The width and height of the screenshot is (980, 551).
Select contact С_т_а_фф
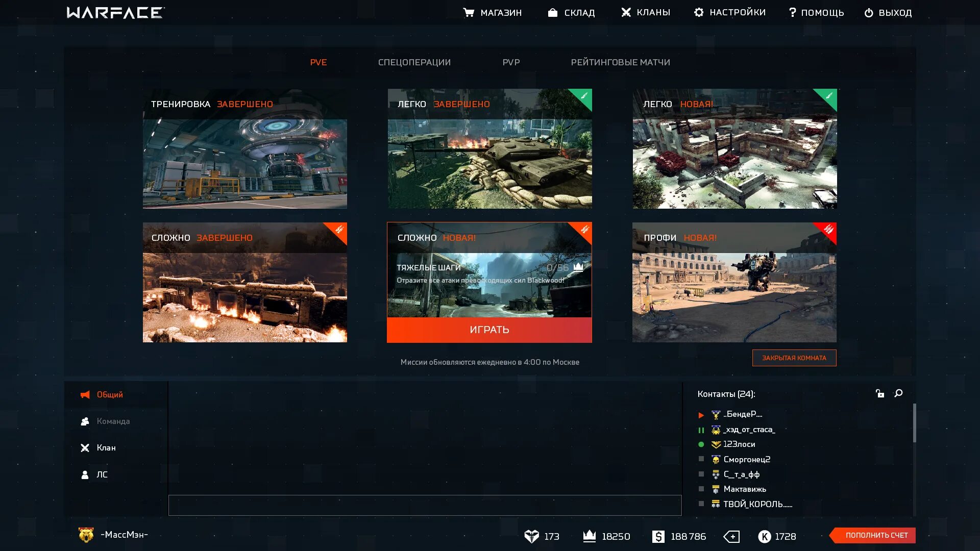pyautogui.click(x=741, y=474)
